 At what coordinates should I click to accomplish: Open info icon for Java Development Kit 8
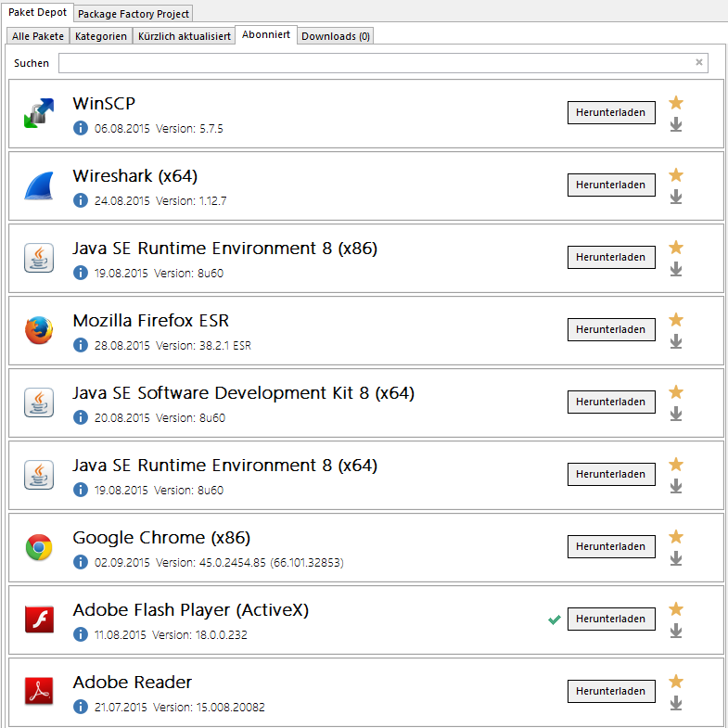(81, 417)
